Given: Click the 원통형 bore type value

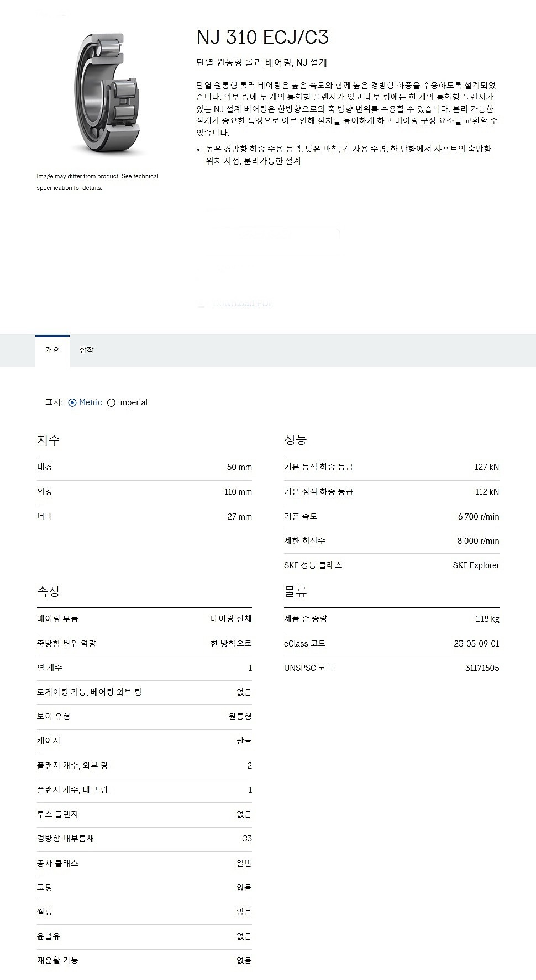Looking at the screenshot, I should click(x=240, y=717).
